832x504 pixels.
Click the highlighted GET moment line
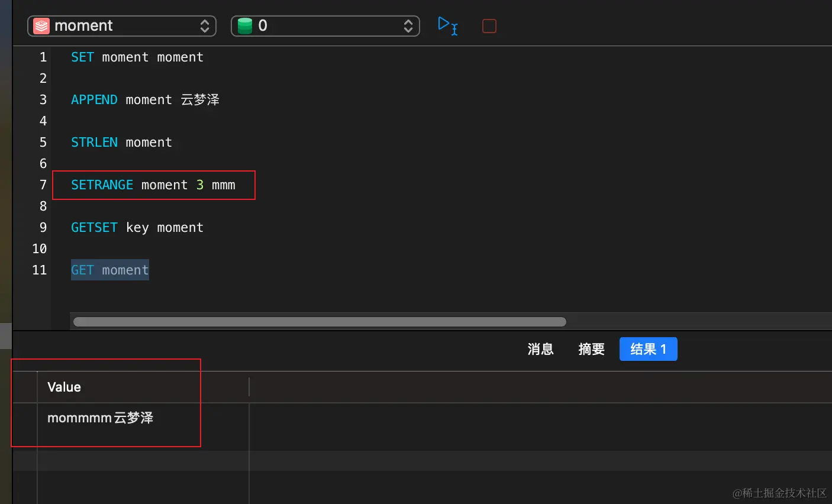click(x=110, y=270)
